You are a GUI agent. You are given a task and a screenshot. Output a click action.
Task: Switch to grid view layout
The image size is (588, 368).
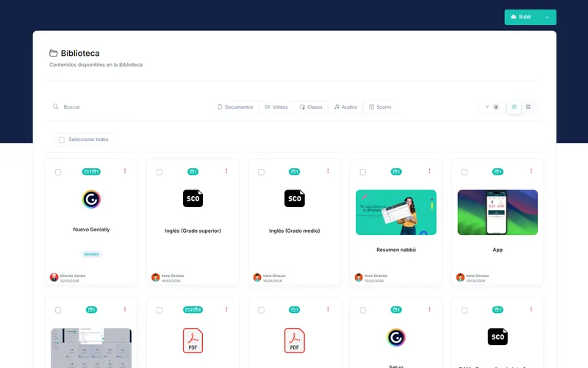pos(514,107)
